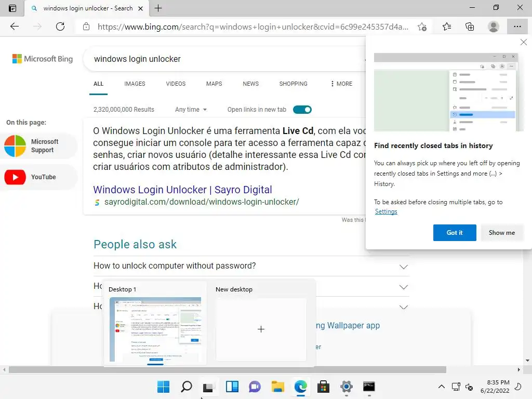
Task: Open the network status tray icon
Action: click(x=456, y=387)
